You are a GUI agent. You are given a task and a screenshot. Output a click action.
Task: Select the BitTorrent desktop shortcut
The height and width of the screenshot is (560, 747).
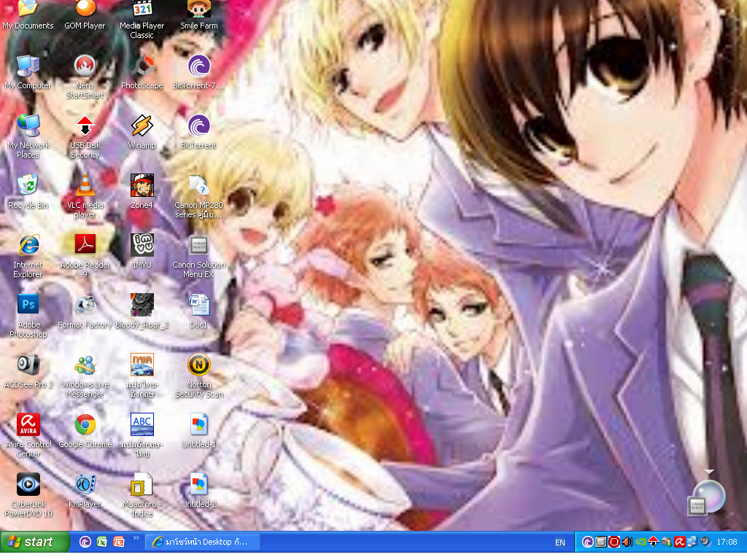(198, 132)
